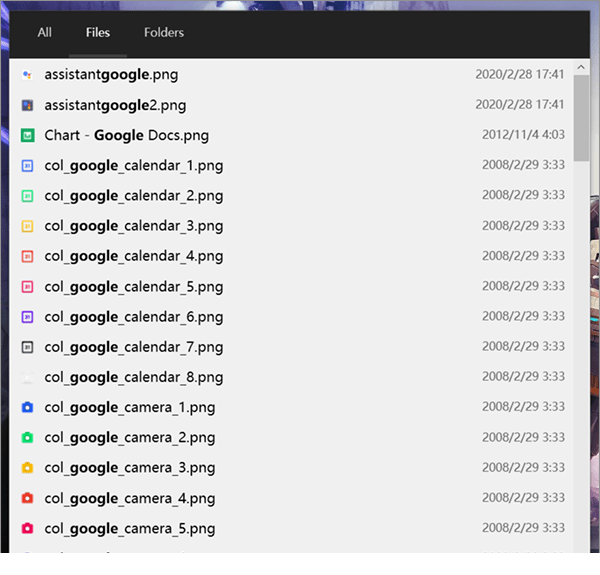Open Chart - Google Docs.png result
The image size is (600, 575).
(x=127, y=135)
